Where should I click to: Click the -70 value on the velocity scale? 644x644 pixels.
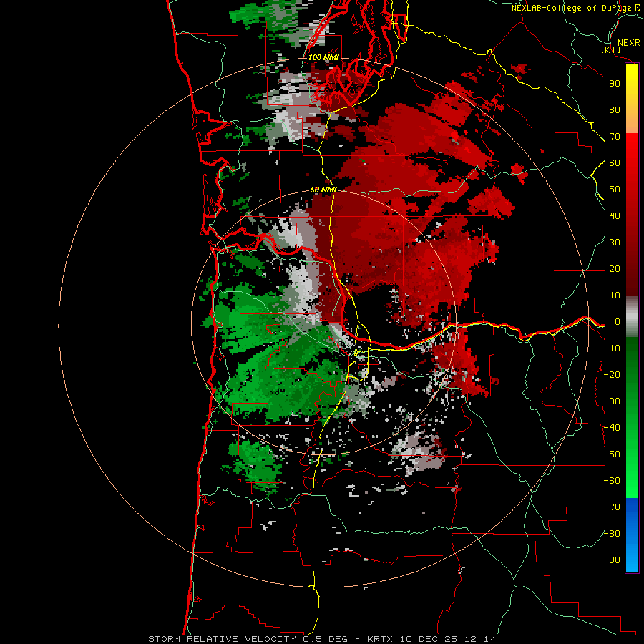coord(612,507)
